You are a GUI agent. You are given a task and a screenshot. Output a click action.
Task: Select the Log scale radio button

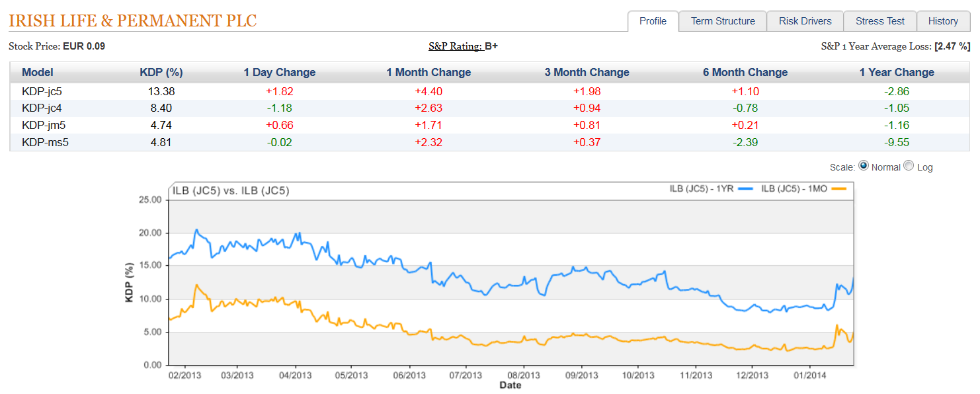(x=909, y=166)
